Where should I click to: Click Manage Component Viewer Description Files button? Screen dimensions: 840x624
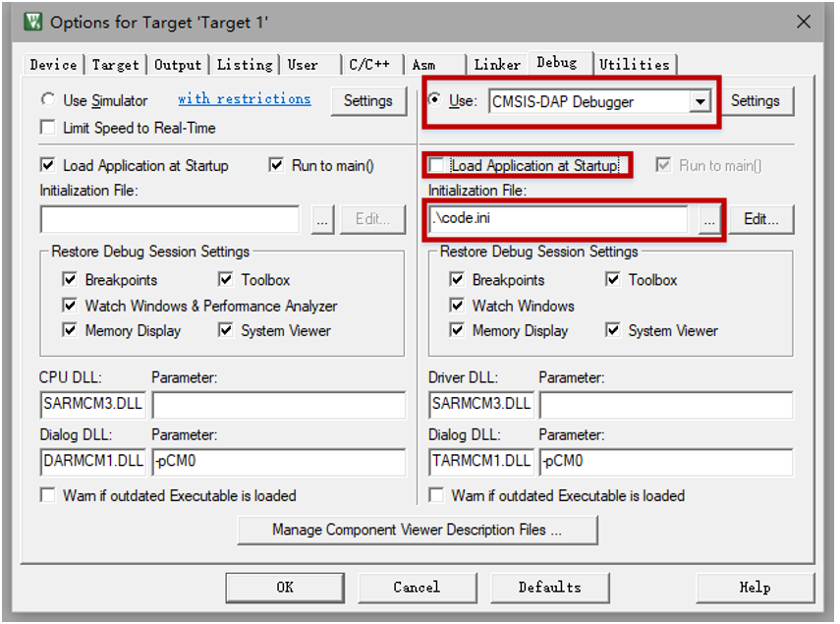tap(417, 530)
